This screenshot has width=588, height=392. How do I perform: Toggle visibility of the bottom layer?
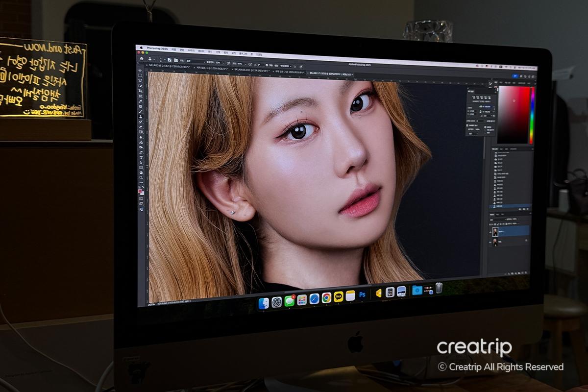(490, 242)
